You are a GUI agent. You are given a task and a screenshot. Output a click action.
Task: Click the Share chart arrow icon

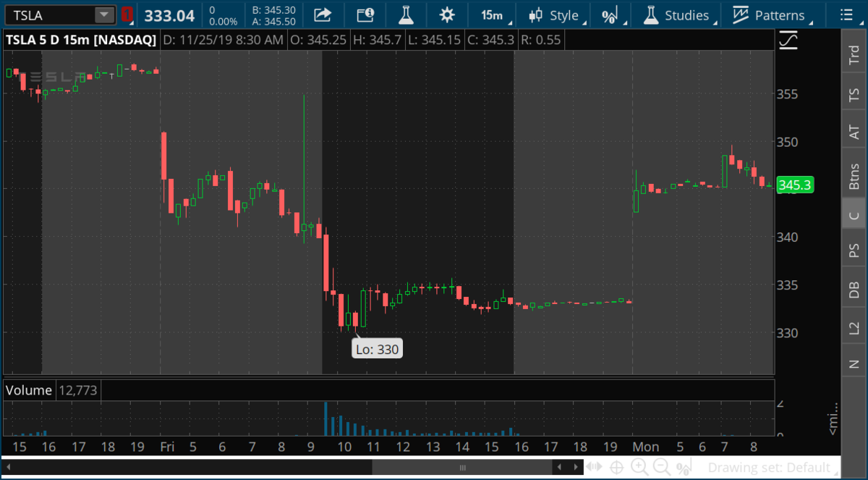(323, 14)
